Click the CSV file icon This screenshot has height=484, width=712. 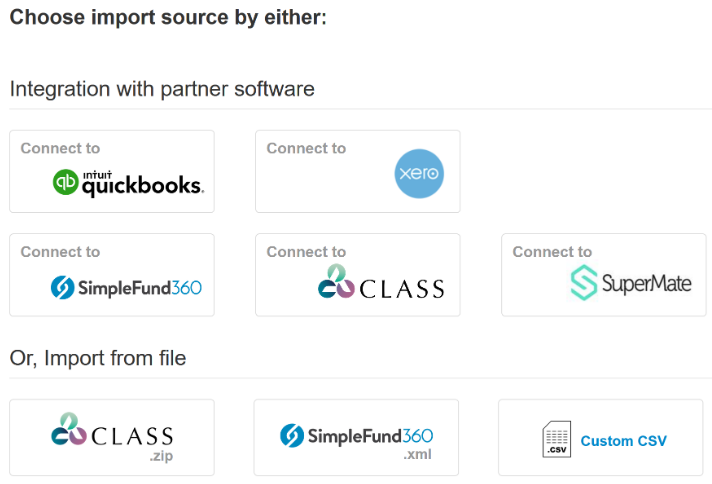(x=557, y=440)
